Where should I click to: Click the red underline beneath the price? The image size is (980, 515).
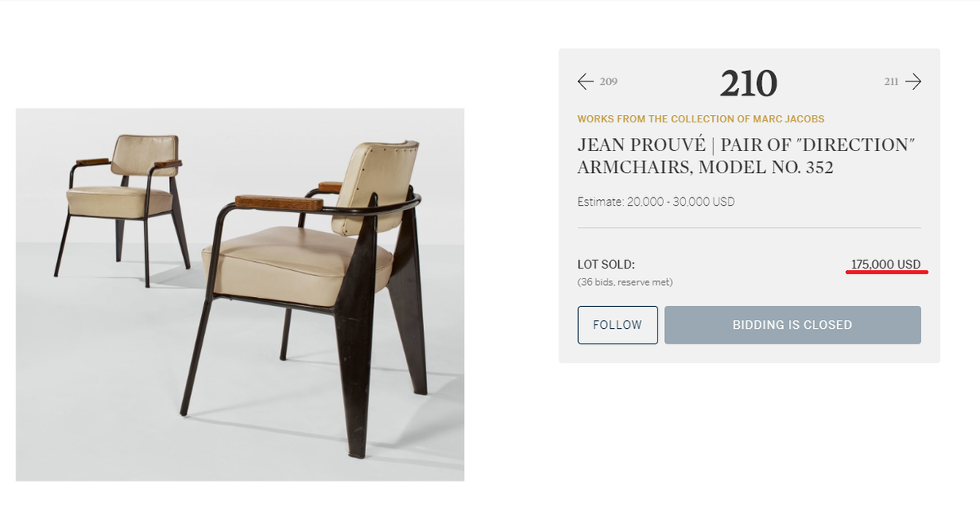click(887, 273)
